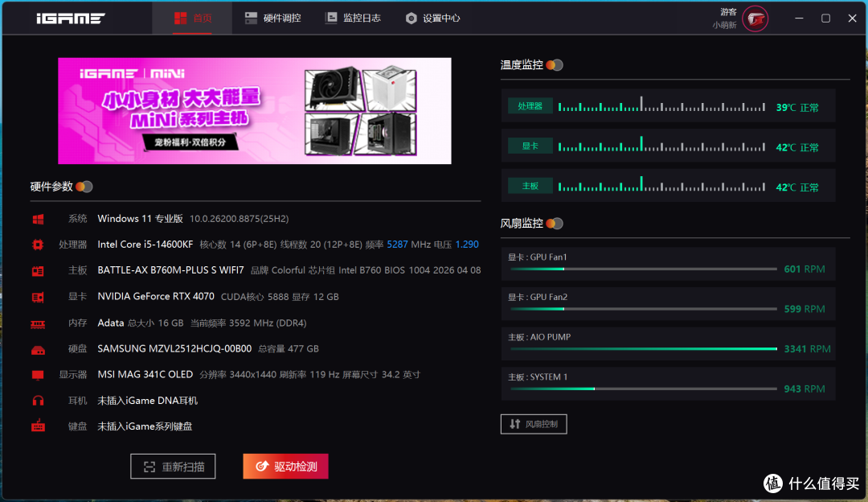This screenshot has height=502, width=868.
Task: Click the keyboard icon in 键盘 row
Action: click(38, 426)
